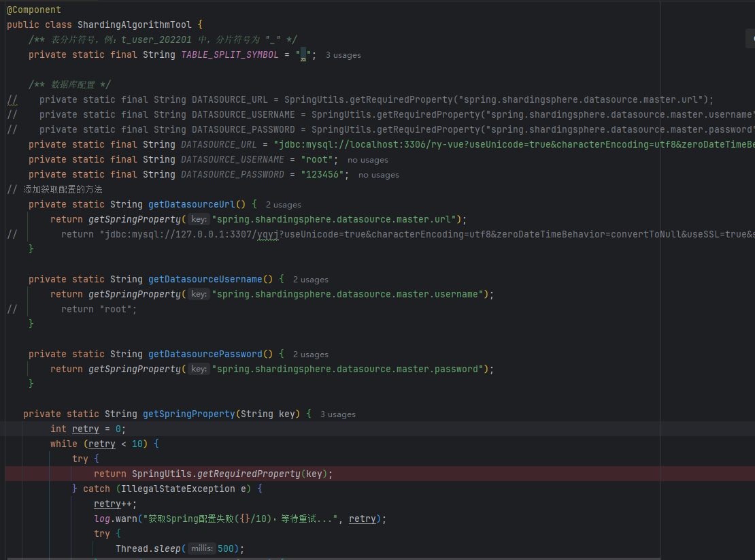Viewport: 755px width, 560px height.
Task: Click "no usages" hint next to DATASOURCE_PASSWORD
Action: click(x=378, y=175)
